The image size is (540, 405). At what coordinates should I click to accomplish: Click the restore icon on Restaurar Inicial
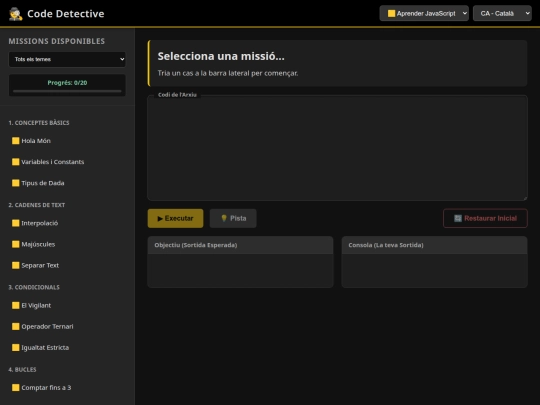tap(458, 218)
